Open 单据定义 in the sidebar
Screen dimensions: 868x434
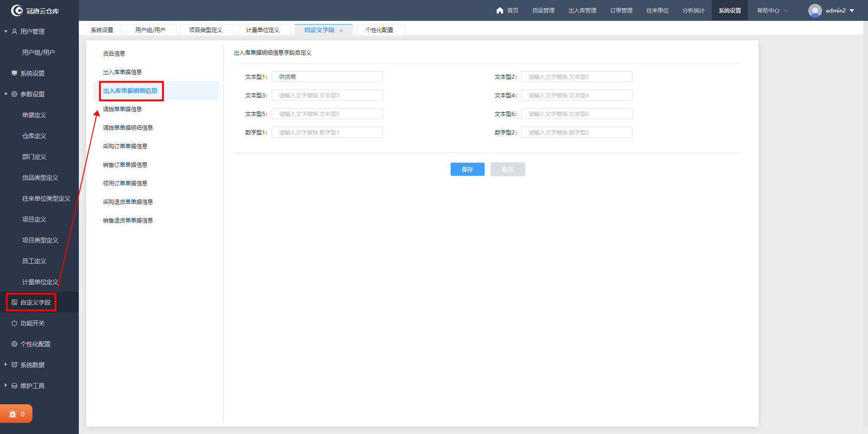point(34,115)
